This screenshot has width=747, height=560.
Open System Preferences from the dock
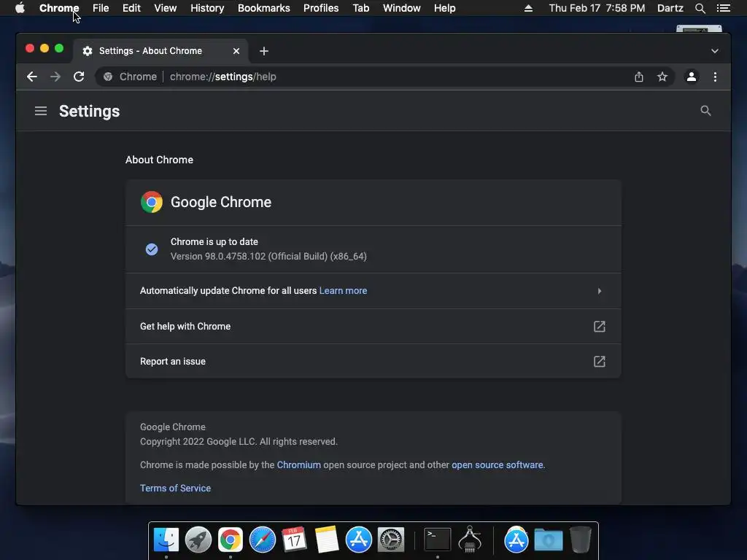(391, 540)
